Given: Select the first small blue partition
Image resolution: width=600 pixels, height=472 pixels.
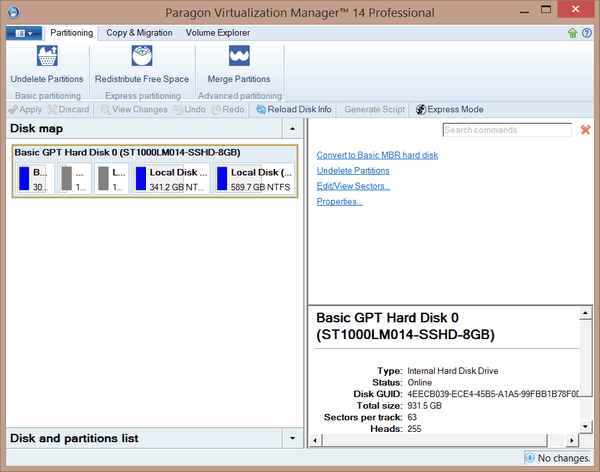Looking at the screenshot, I should 35,179.
